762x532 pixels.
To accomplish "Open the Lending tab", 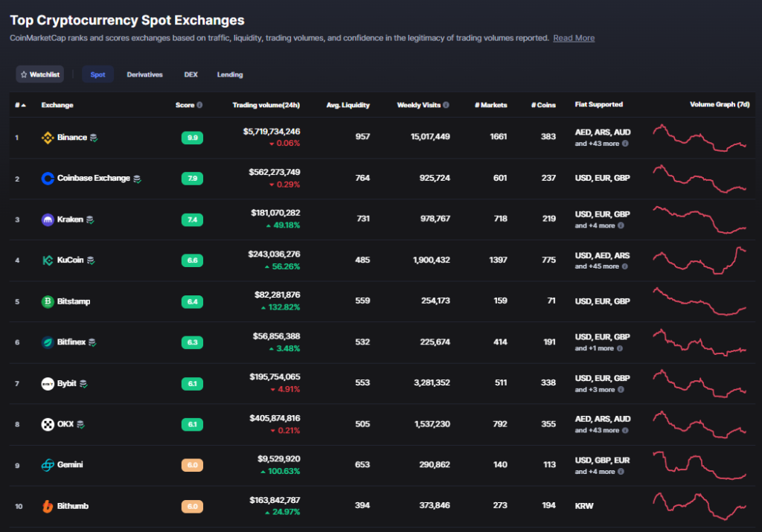I will (230, 74).
